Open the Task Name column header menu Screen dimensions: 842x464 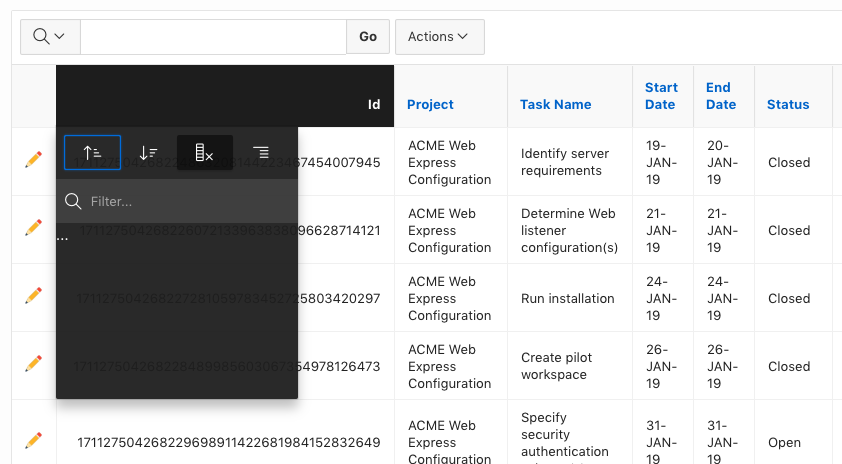coord(555,104)
